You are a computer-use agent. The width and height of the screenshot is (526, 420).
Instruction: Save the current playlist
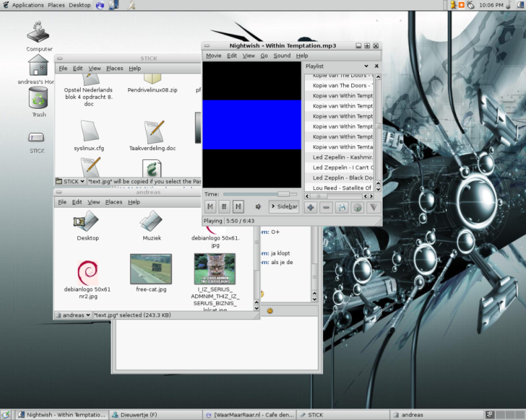[342, 207]
